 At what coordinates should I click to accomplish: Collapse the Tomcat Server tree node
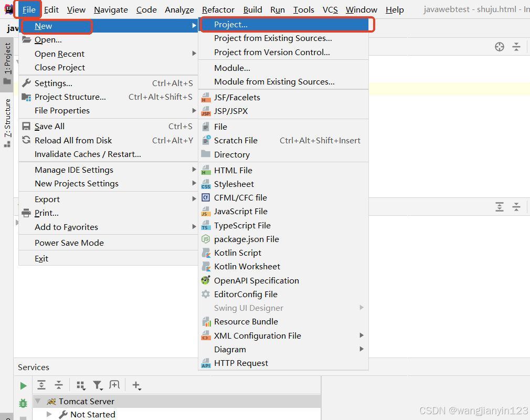[x=38, y=402]
